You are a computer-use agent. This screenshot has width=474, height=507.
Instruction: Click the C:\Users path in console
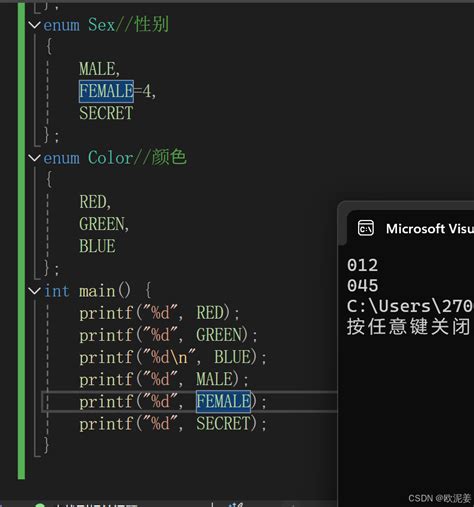coord(410,306)
